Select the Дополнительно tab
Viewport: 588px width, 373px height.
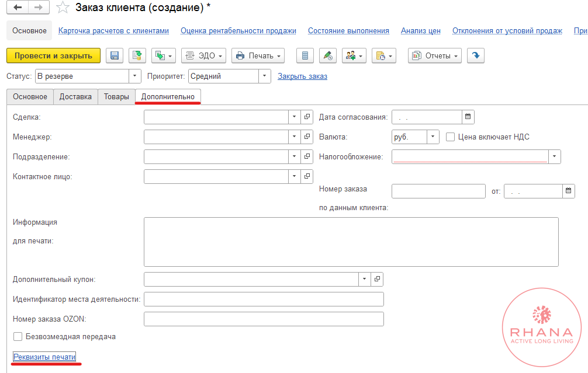coord(168,97)
